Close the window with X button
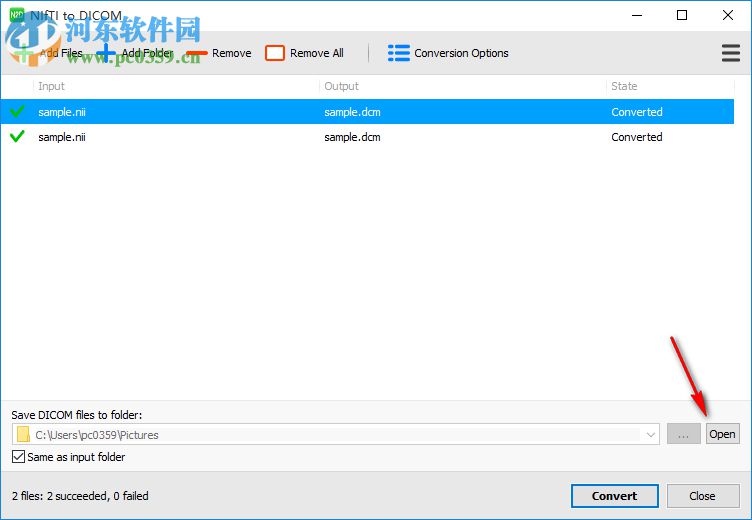 click(x=728, y=15)
